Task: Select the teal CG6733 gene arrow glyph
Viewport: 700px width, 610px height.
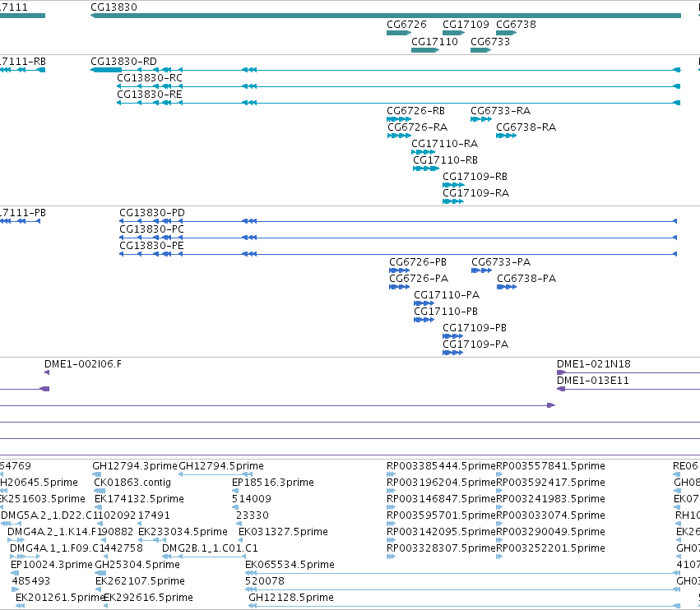Action: [x=481, y=50]
